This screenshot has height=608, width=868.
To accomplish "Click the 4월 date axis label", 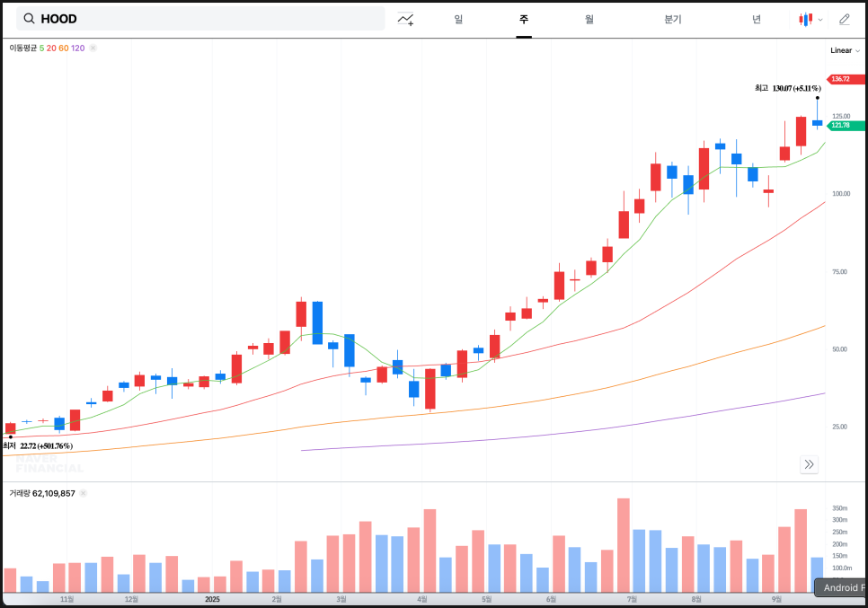I will pos(421,599).
